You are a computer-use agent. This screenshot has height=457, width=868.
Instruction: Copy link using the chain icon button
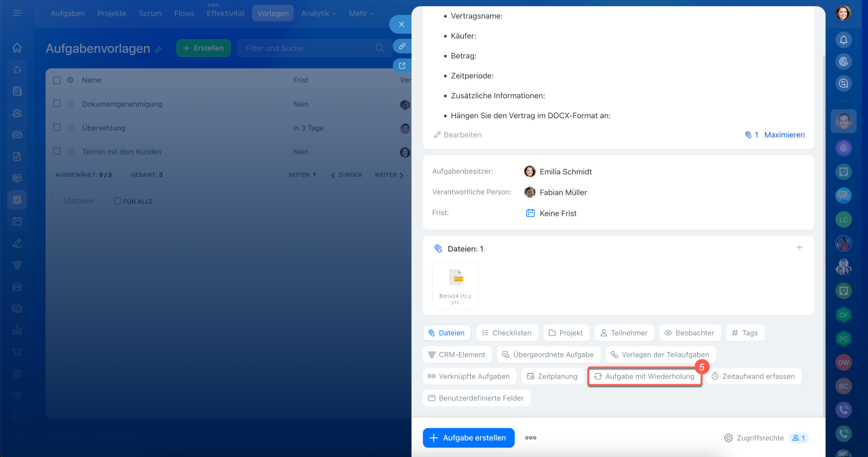click(402, 46)
